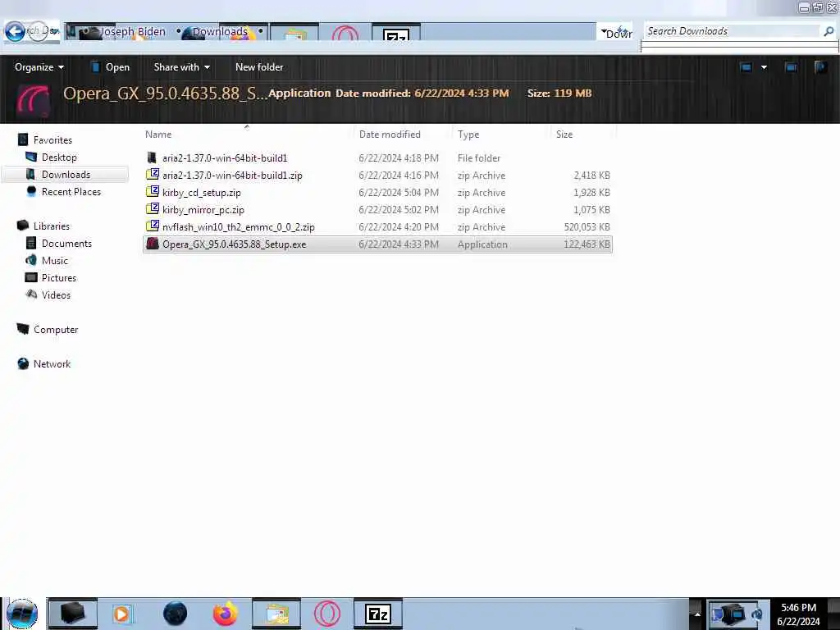Image resolution: width=840 pixels, height=630 pixels.
Task: Click the File folder type cell
Action: click(x=479, y=158)
